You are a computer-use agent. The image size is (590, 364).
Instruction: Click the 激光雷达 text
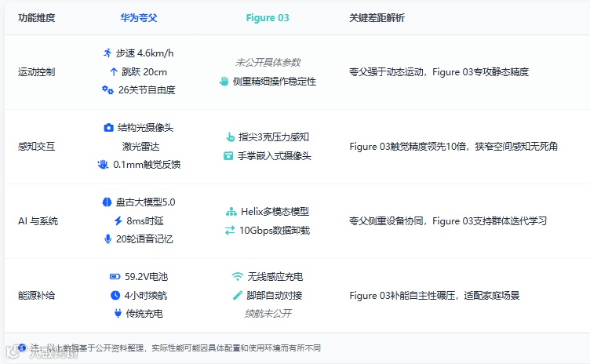tap(140, 147)
